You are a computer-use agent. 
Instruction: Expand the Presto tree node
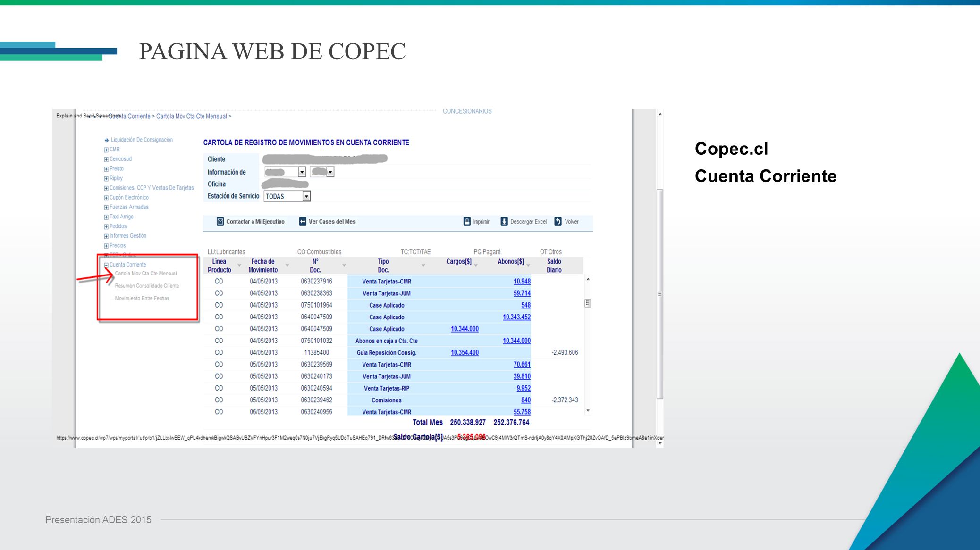click(106, 169)
